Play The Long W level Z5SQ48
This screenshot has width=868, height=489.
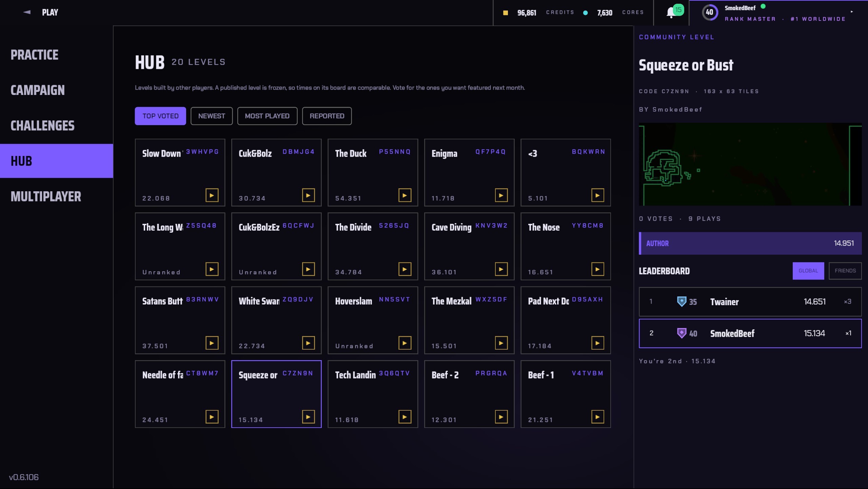(212, 269)
